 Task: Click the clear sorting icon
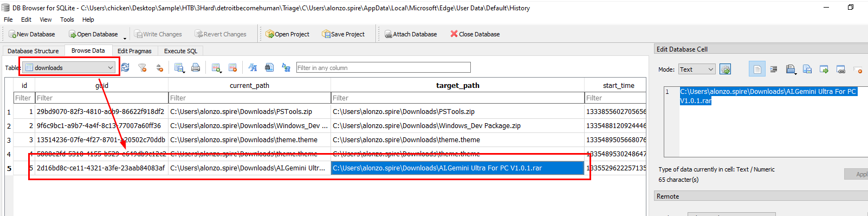coord(159,68)
